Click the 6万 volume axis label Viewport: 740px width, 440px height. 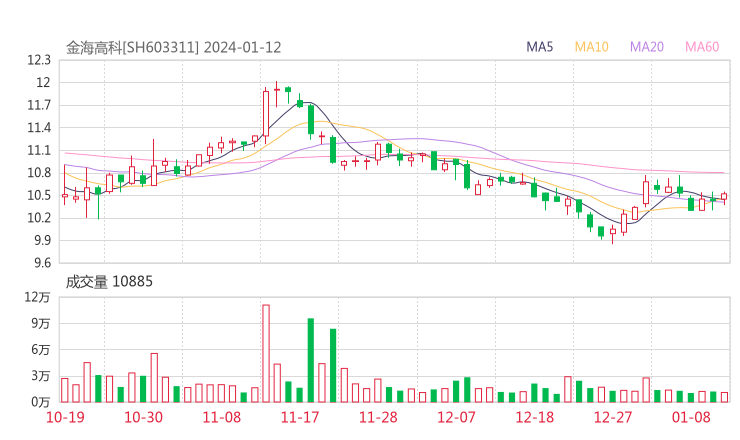coord(41,350)
